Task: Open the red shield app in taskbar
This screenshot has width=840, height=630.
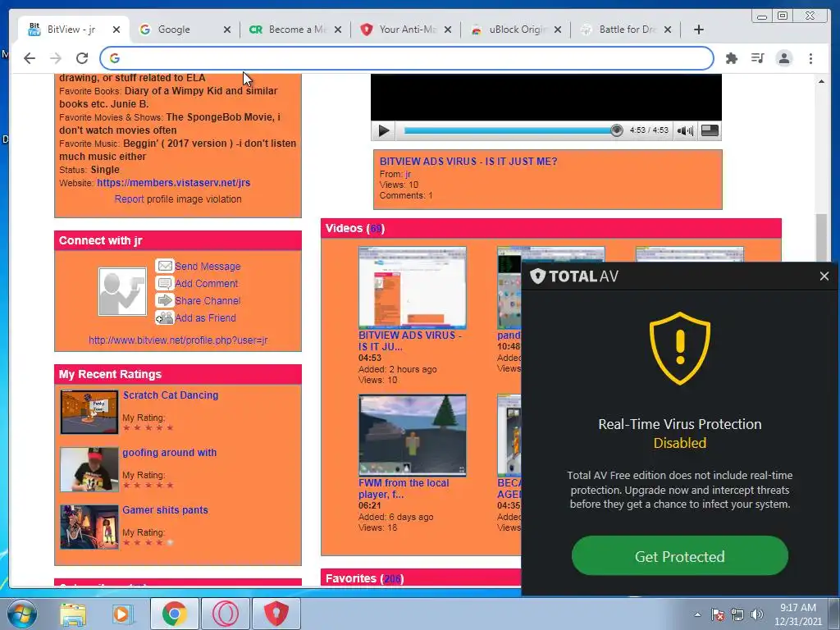Action: (276, 614)
